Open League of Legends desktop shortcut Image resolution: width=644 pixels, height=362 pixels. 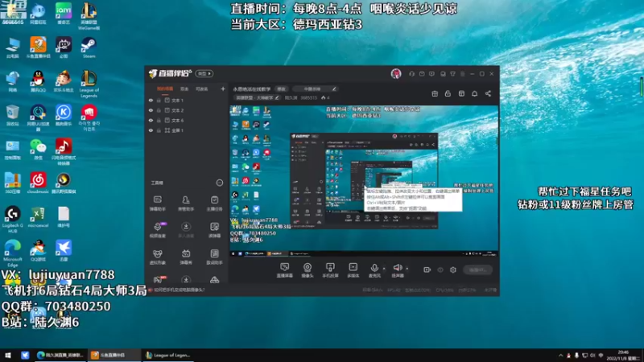(89, 84)
